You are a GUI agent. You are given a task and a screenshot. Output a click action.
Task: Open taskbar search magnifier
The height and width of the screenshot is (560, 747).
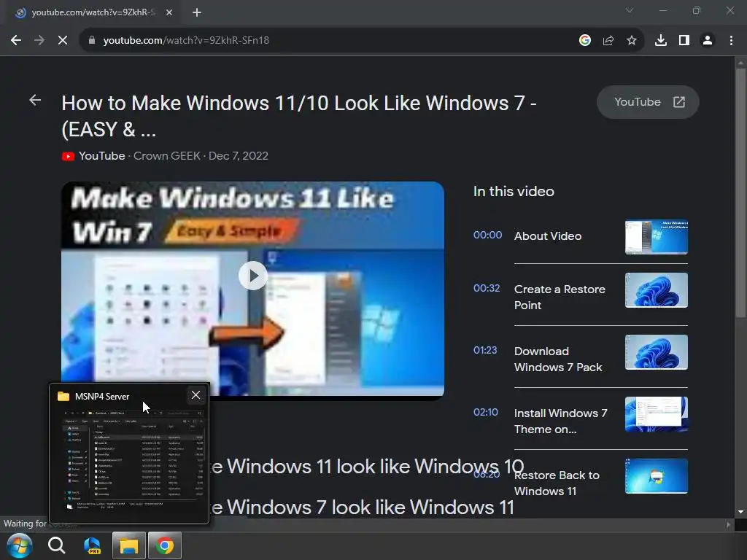57,545
